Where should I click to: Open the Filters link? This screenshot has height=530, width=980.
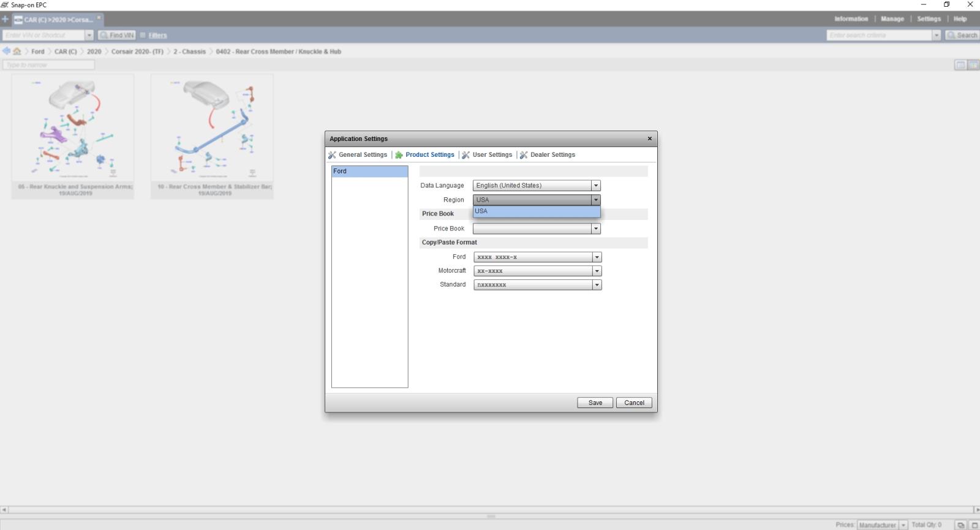tap(157, 36)
